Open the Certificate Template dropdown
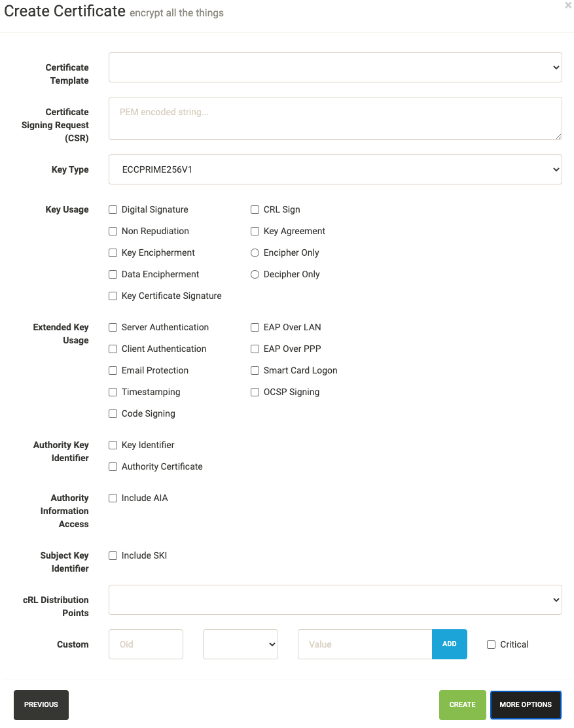 (335, 67)
